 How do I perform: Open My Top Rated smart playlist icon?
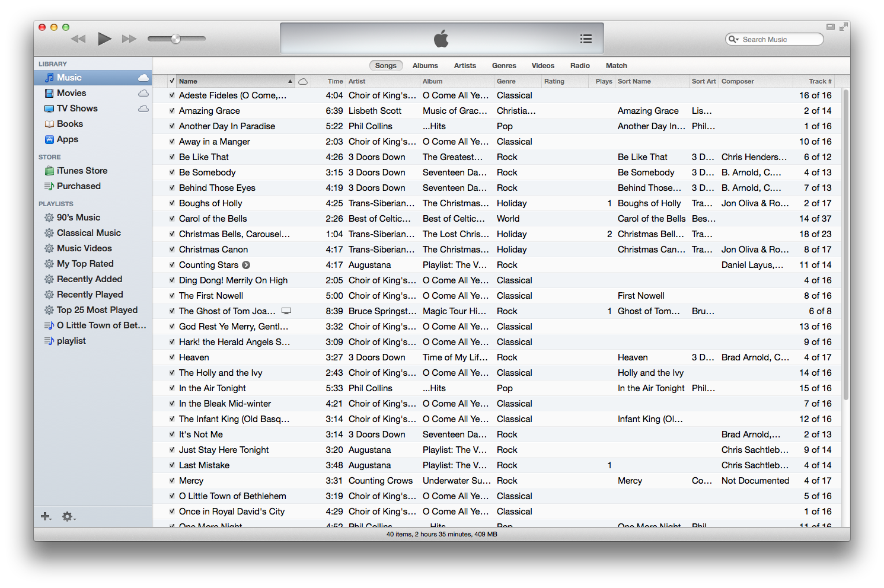(49, 264)
